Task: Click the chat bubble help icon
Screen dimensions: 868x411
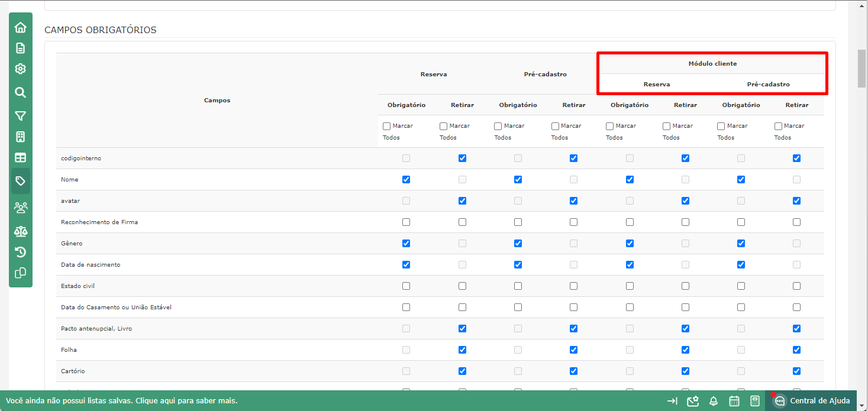Action: pyautogui.click(x=779, y=401)
